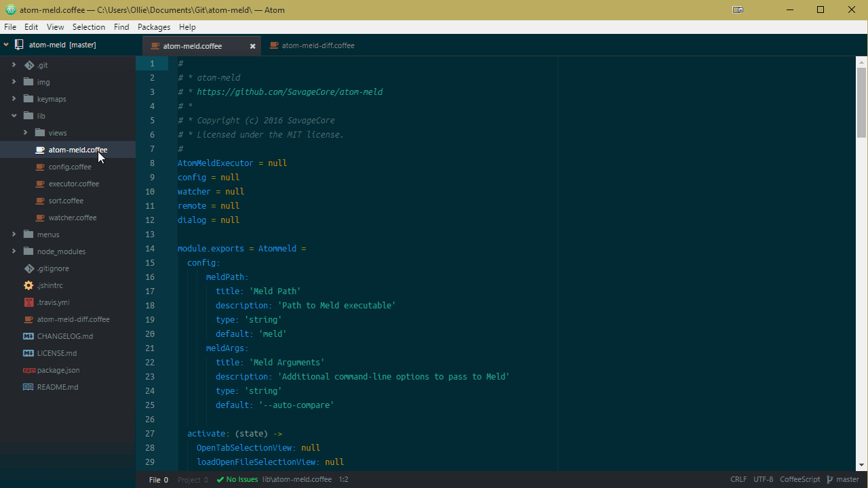
Task: Click the green checkmark No Issues icon
Action: click(x=220, y=479)
